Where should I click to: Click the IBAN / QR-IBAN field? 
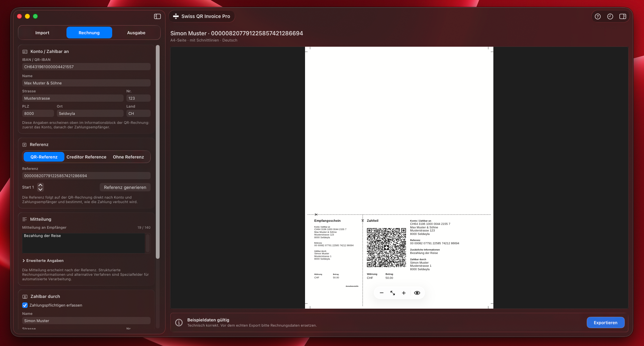[x=86, y=67]
